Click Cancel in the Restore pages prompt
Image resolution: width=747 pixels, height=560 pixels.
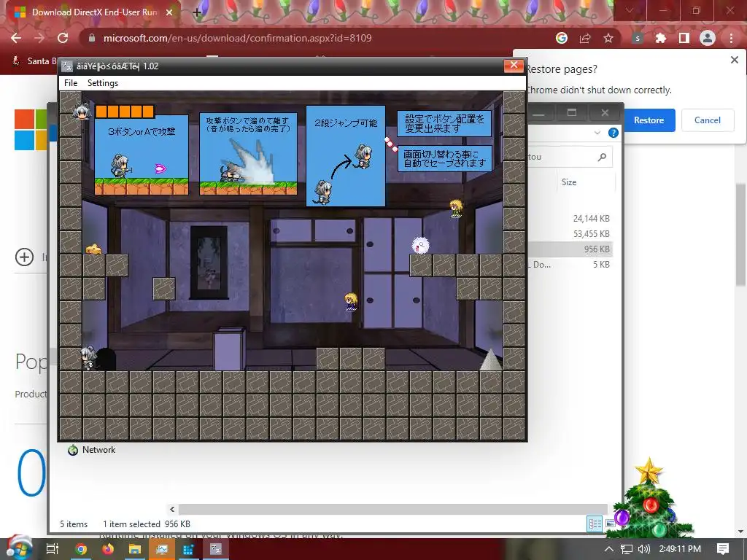tap(707, 120)
